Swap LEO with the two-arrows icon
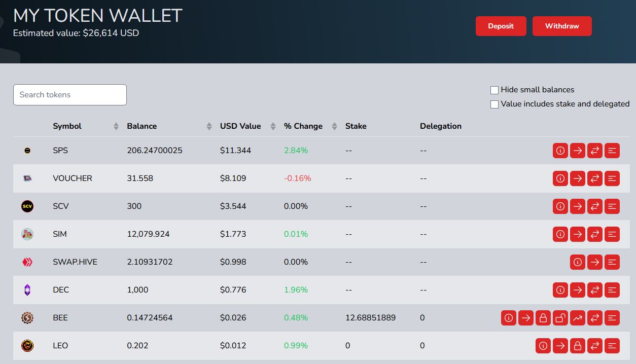 click(595, 346)
